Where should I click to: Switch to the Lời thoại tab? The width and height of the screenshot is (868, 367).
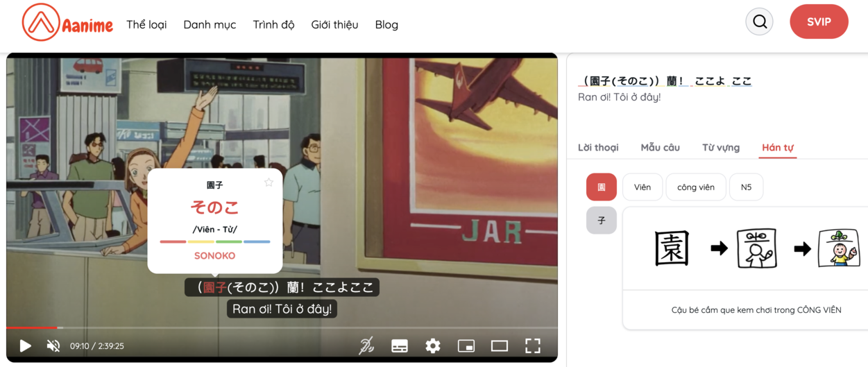pos(598,147)
